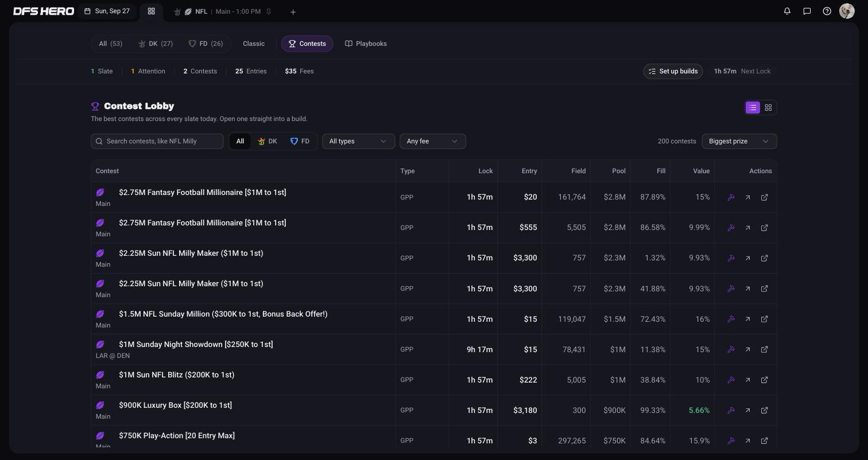
Task: Open the notifications bell
Action: pyautogui.click(x=787, y=11)
